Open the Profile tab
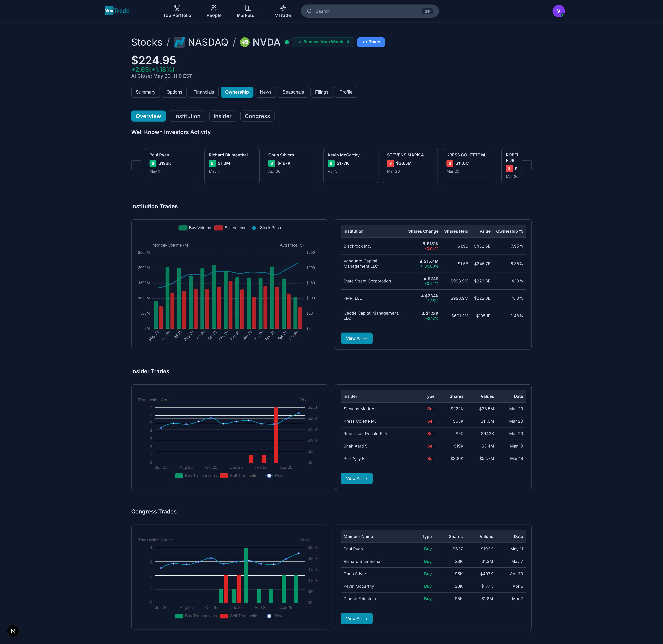 click(346, 92)
